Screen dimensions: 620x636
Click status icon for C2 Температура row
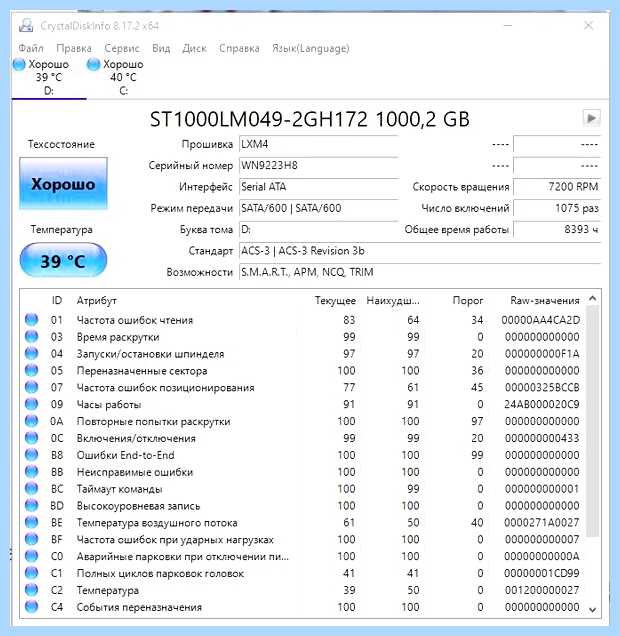pyautogui.click(x=31, y=590)
